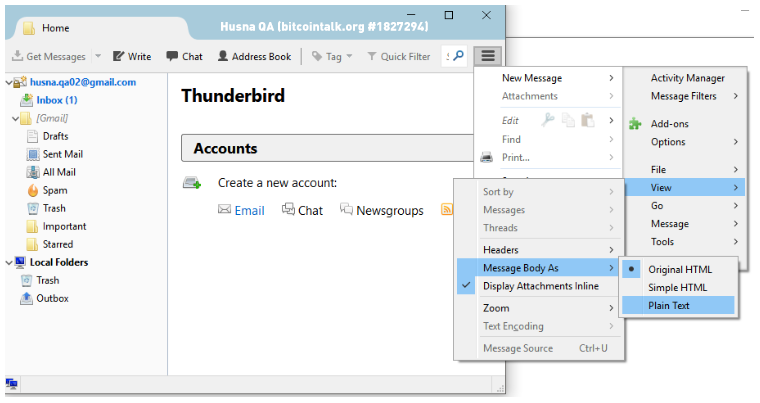This screenshot has height=403, width=760.
Task: Open the Threads submenu
Action: 539,228
